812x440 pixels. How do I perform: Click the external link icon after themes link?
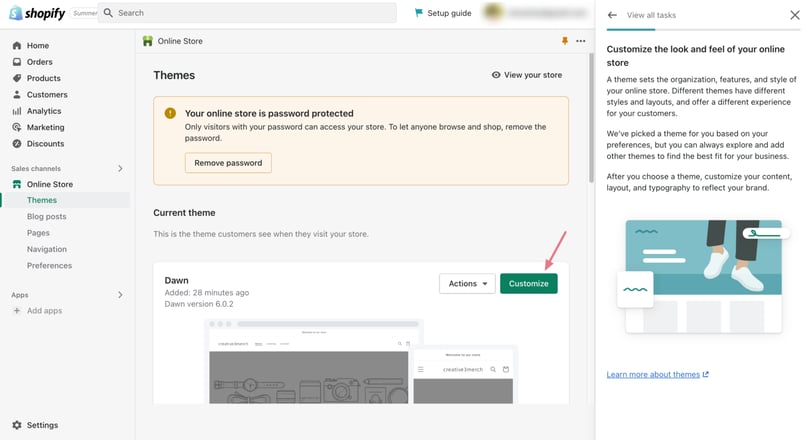pyautogui.click(x=705, y=374)
